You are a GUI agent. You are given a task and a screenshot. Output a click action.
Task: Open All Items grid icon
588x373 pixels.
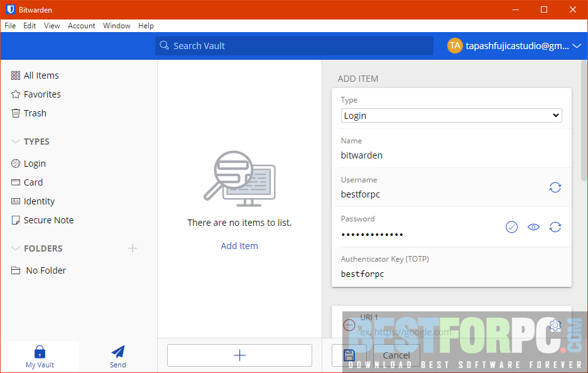[x=15, y=75]
